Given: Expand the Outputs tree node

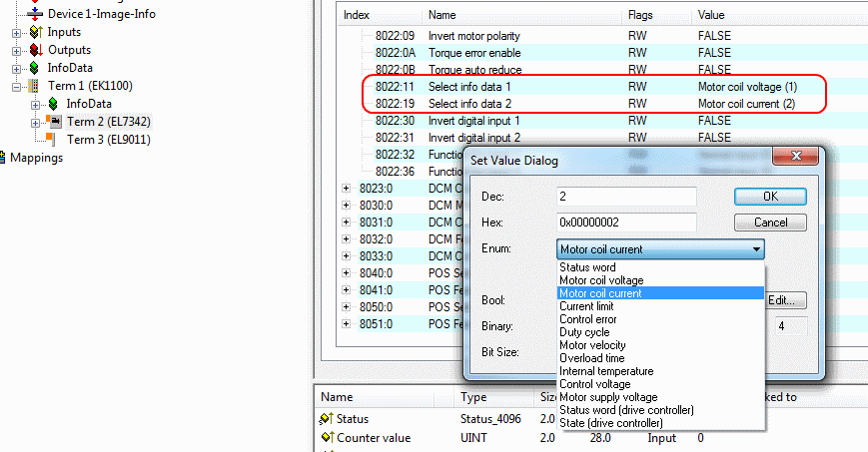Looking at the screenshot, I should 17,51.
